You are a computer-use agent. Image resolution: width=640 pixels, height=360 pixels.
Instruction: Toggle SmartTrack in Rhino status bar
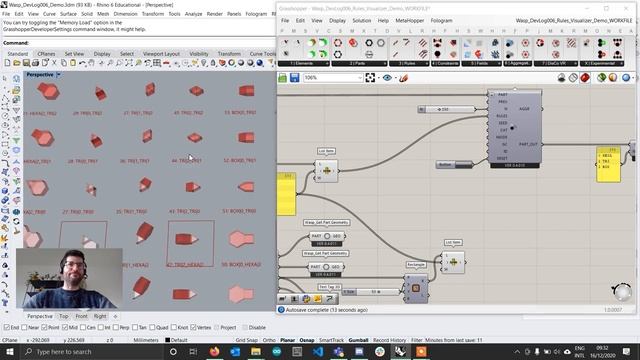331,340
